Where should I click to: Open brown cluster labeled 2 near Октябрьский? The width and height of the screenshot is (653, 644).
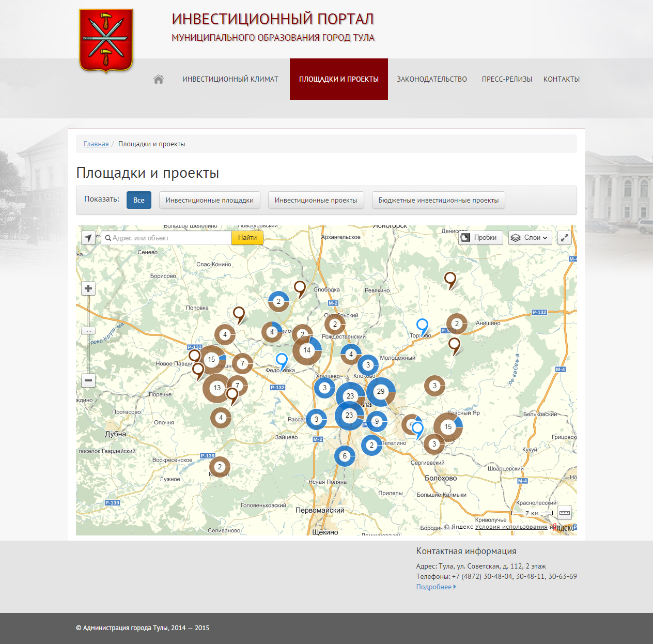coord(335,325)
